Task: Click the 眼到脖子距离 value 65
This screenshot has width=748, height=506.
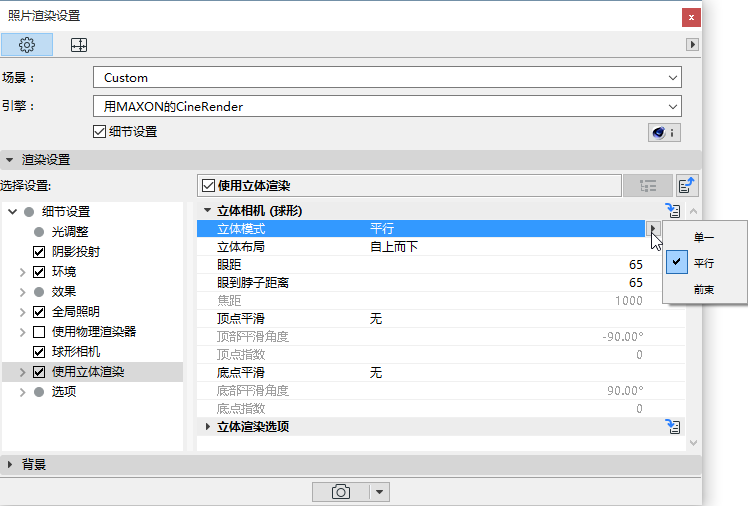Action: click(635, 283)
